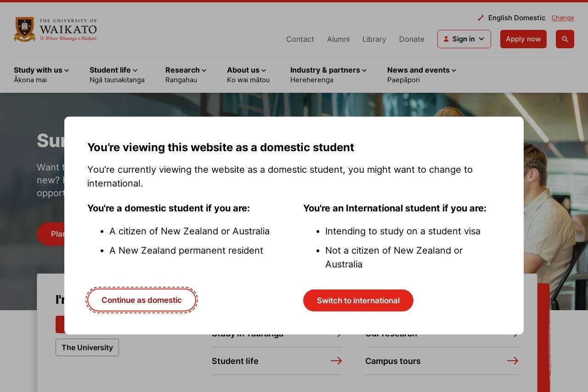Click the Apply now button
Image resolution: width=588 pixels, height=392 pixels.
[523, 39]
